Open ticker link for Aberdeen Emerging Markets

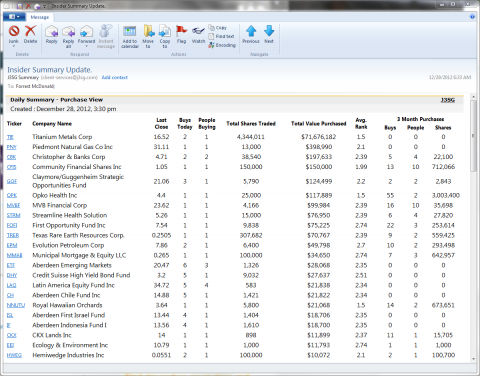(x=11, y=265)
